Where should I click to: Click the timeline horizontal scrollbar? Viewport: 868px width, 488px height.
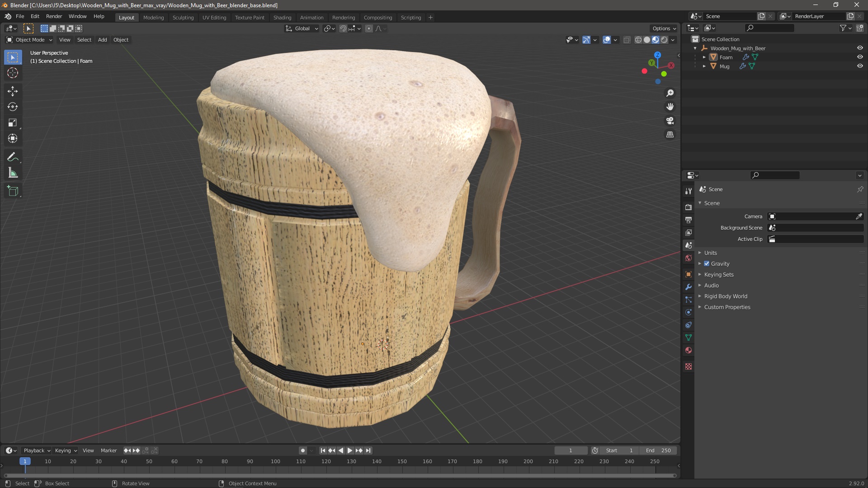340,475
